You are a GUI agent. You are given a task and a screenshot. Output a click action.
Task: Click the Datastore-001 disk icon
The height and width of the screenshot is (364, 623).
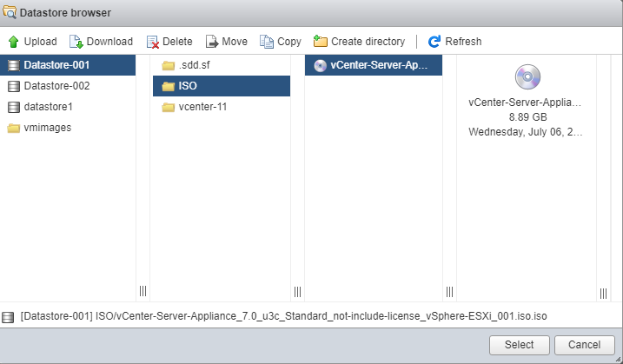[14, 65]
